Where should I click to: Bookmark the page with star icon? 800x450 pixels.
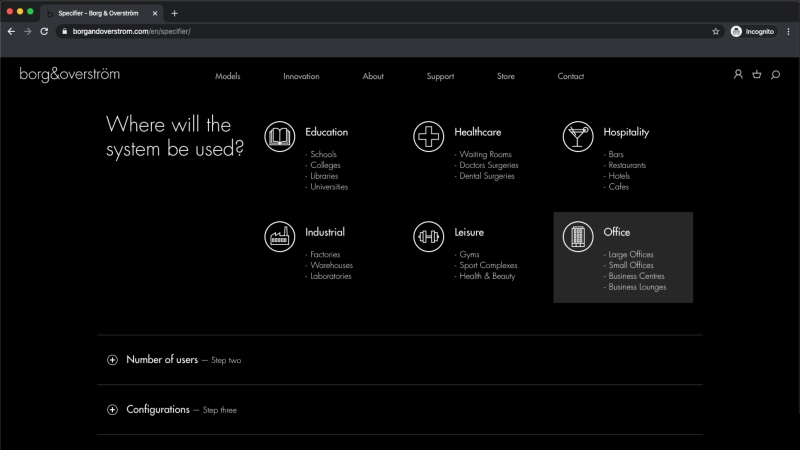[x=716, y=32]
